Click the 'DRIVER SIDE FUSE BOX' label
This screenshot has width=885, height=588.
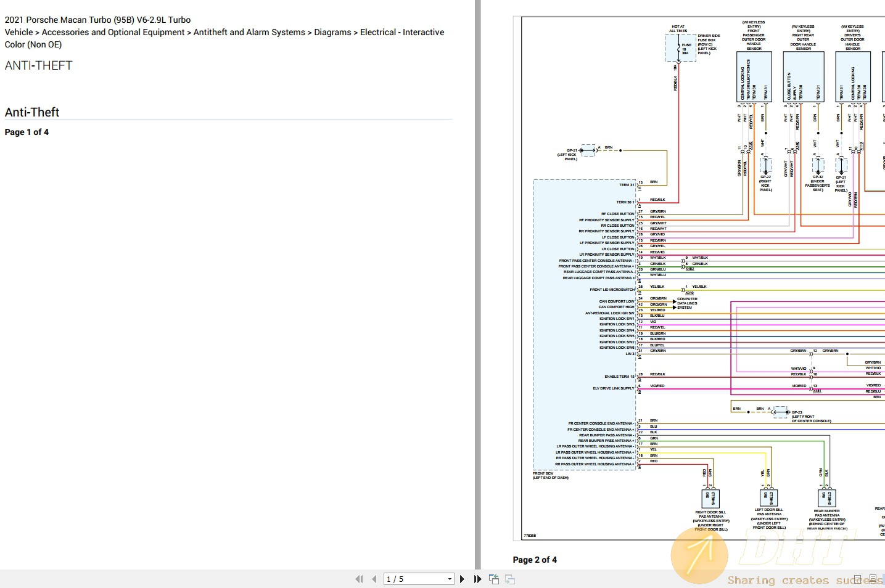point(708,44)
